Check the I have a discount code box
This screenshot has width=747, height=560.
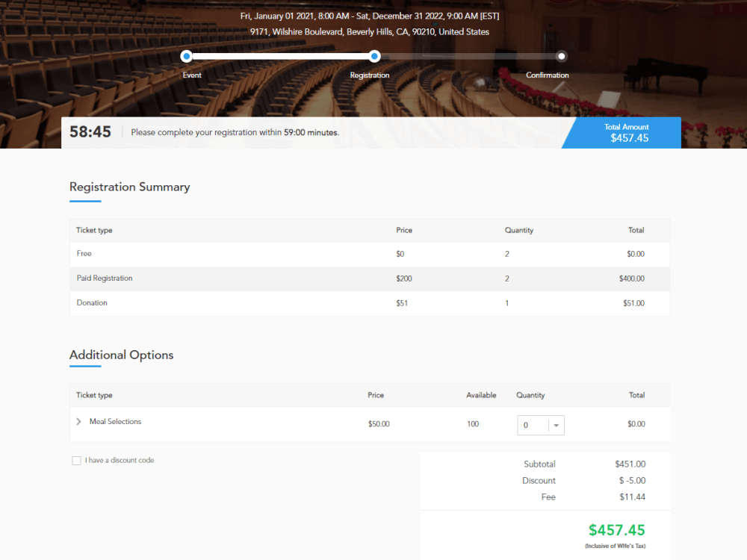[x=76, y=461]
